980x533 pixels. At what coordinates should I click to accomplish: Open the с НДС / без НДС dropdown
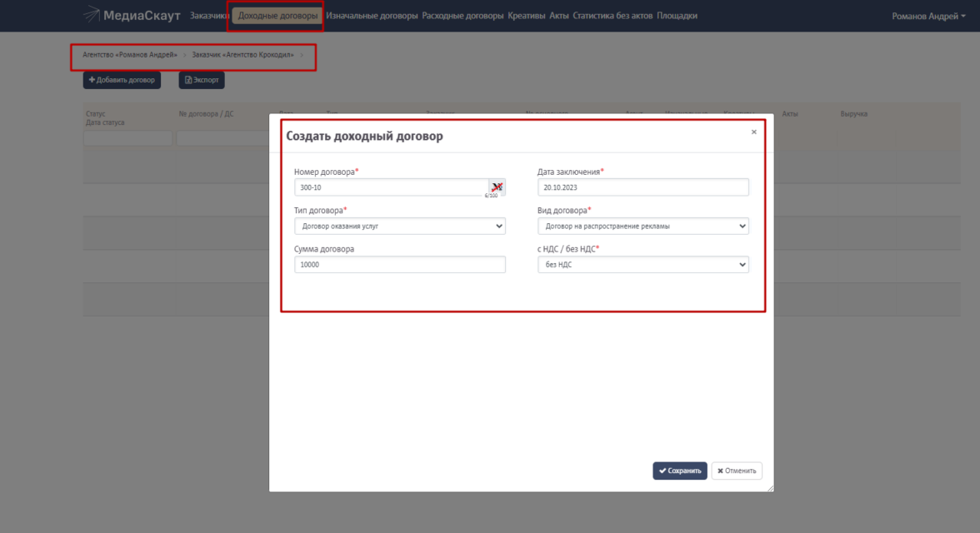click(x=643, y=264)
